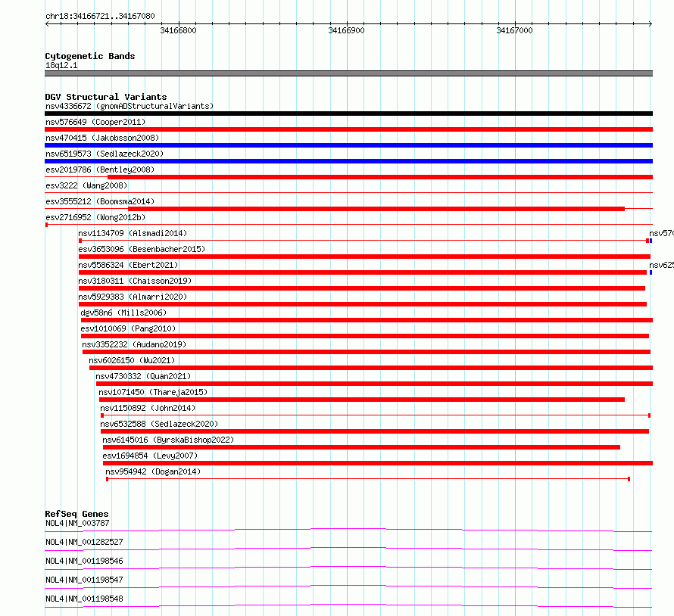Click the left arrow of the ruler
This screenshot has width=674, height=616.
[x=47, y=23]
